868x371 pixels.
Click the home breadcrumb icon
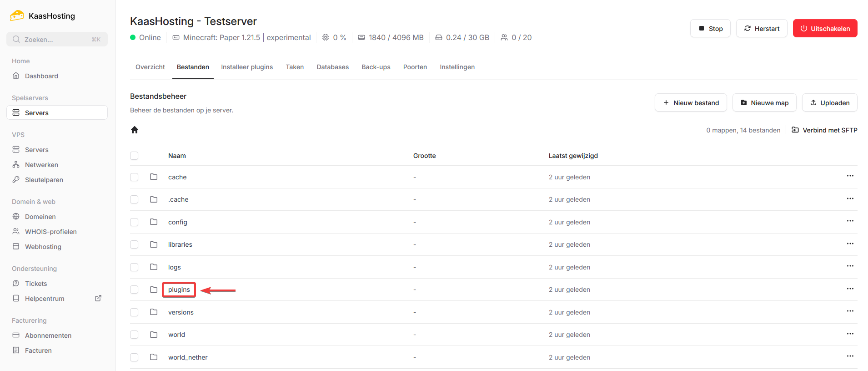135,130
